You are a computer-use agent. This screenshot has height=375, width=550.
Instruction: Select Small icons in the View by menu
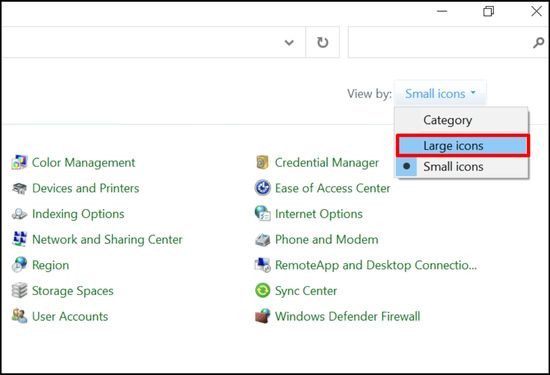[x=462, y=166]
